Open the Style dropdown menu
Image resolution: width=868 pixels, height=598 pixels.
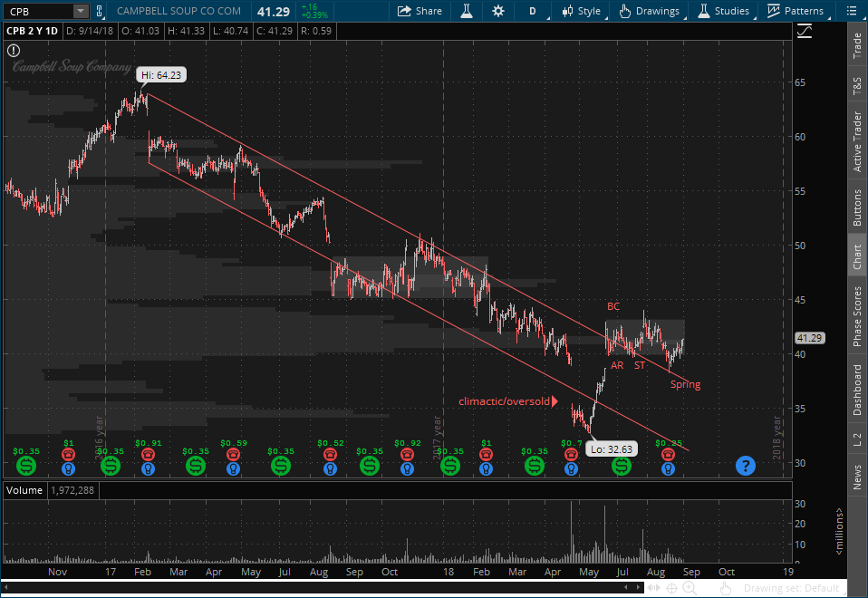click(x=582, y=11)
